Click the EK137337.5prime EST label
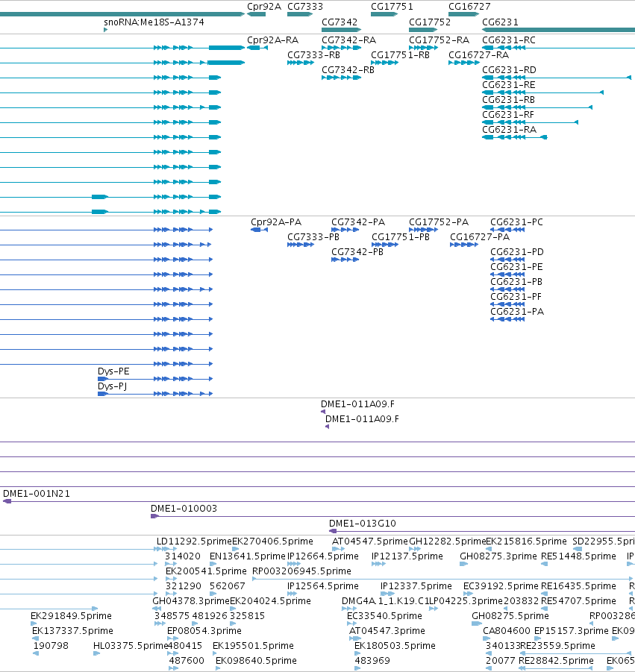 click(x=72, y=631)
